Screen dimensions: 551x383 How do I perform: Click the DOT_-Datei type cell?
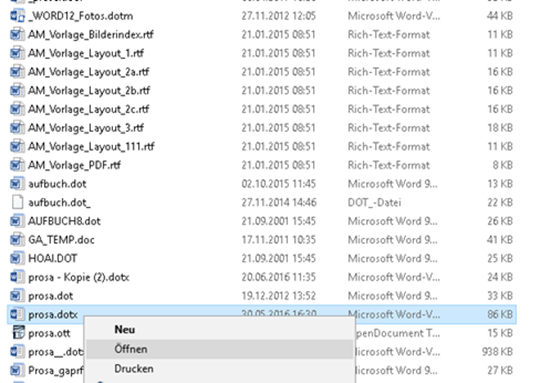[374, 202]
